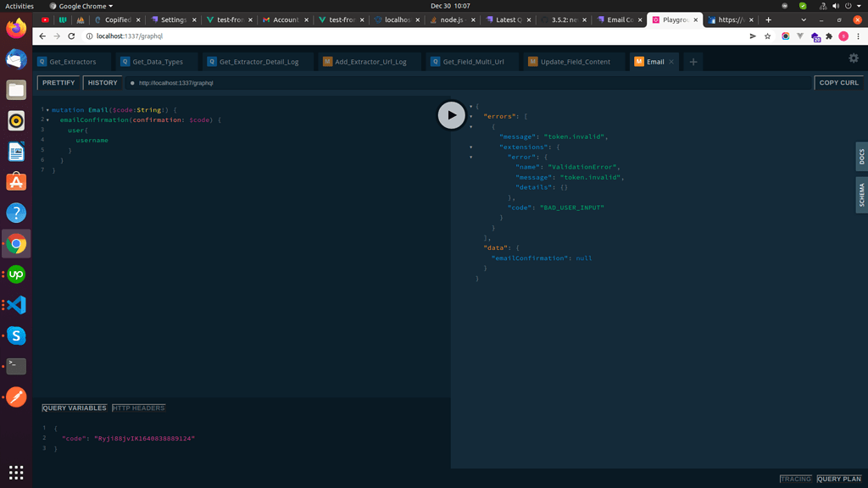Collapse the "extensions" object in response

point(471,147)
